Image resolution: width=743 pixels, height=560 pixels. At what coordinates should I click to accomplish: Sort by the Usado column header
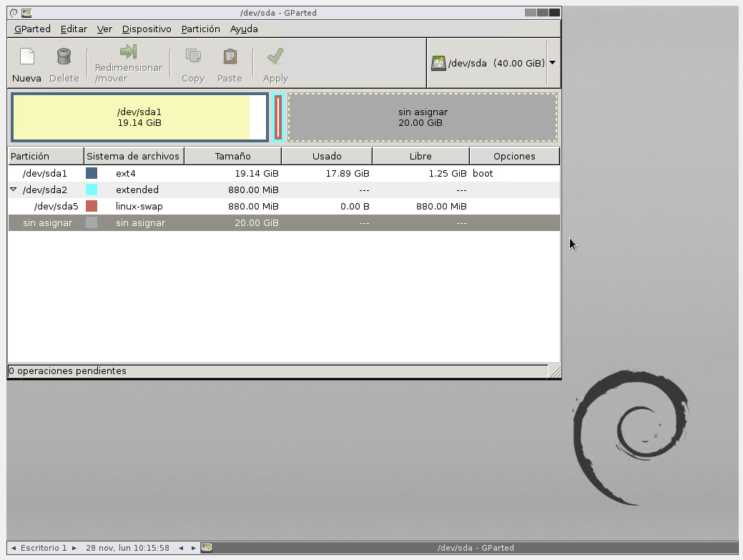coord(327,156)
